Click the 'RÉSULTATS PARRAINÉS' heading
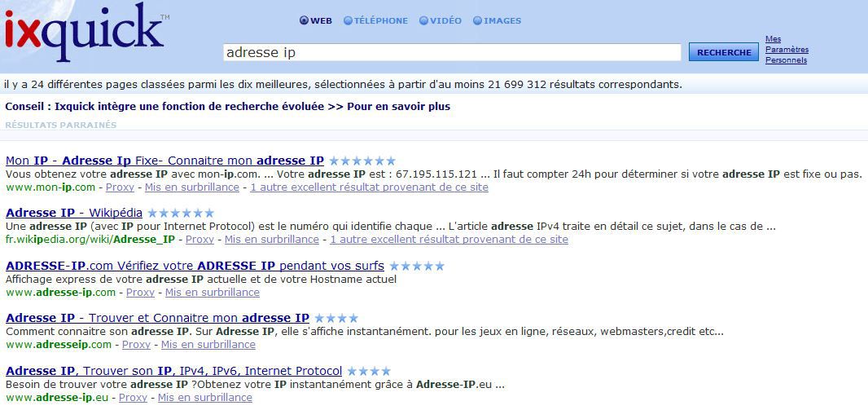 tap(61, 125)
